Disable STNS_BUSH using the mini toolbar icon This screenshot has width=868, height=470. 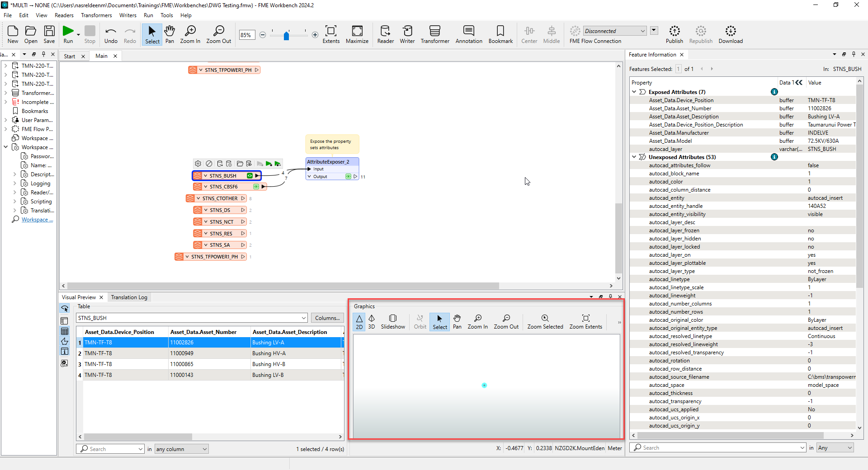click(209, 164)
